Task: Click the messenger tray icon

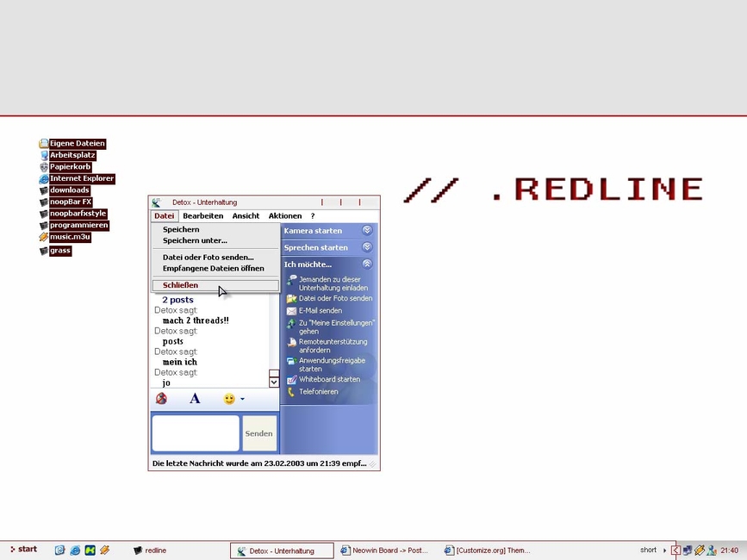Action: [x=712, y=551]
